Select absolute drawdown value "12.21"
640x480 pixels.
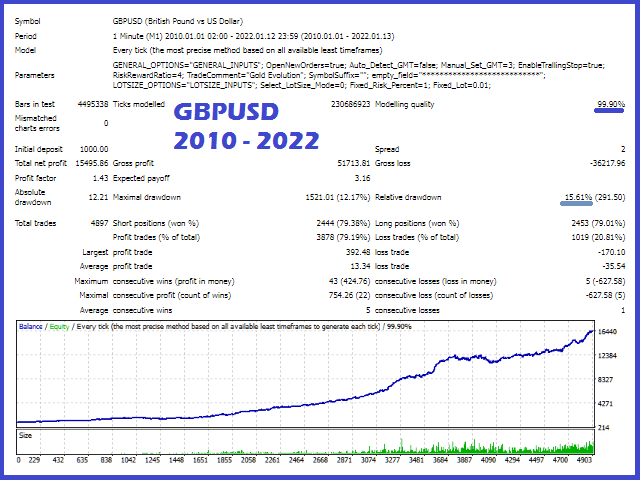[98, 198]
